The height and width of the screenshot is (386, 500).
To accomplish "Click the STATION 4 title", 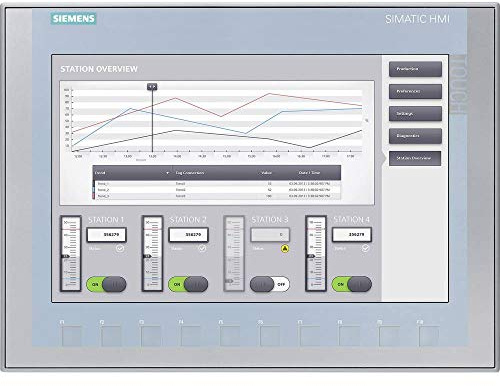I will click(352, 220).
